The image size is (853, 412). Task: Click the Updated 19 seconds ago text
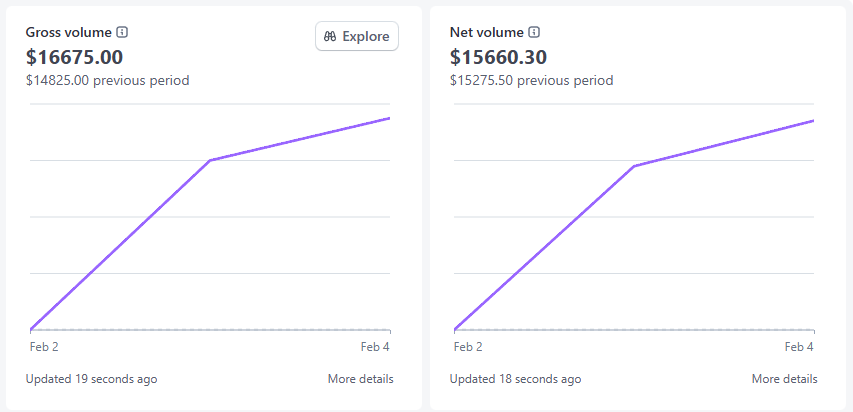91,379
